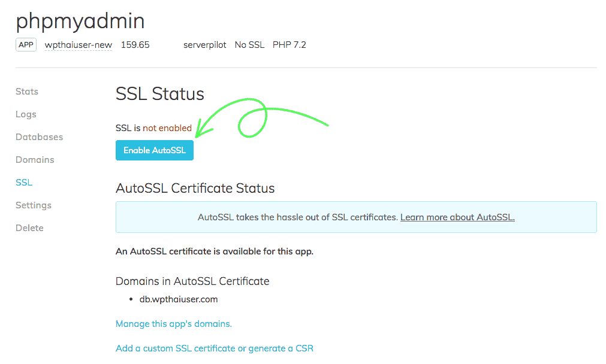Select the db.wpthaiuser.com domain text

click(x=179, y=299)
